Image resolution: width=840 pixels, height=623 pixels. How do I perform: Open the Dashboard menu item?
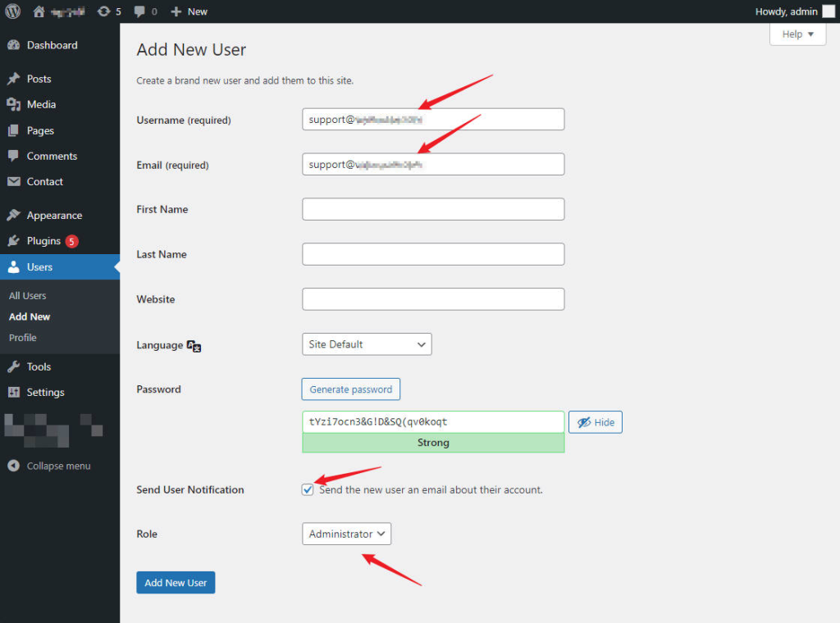pos(52,45)
